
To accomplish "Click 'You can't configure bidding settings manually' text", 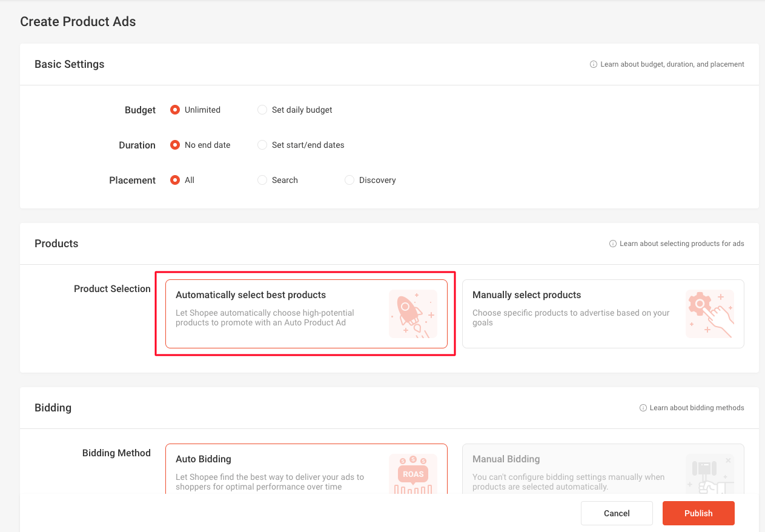I will click(569, 482).
